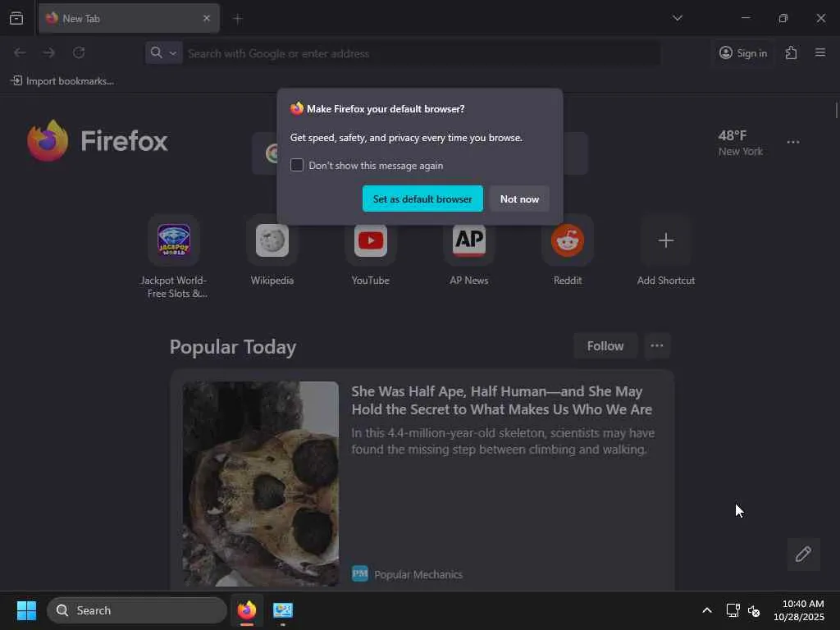Click the Firefox logo on new tab page

[98, 140]
